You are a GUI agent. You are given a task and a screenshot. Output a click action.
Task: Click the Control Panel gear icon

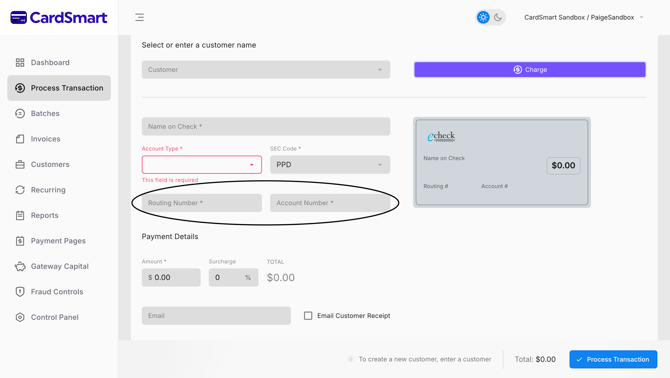click(x=20, y=317)
